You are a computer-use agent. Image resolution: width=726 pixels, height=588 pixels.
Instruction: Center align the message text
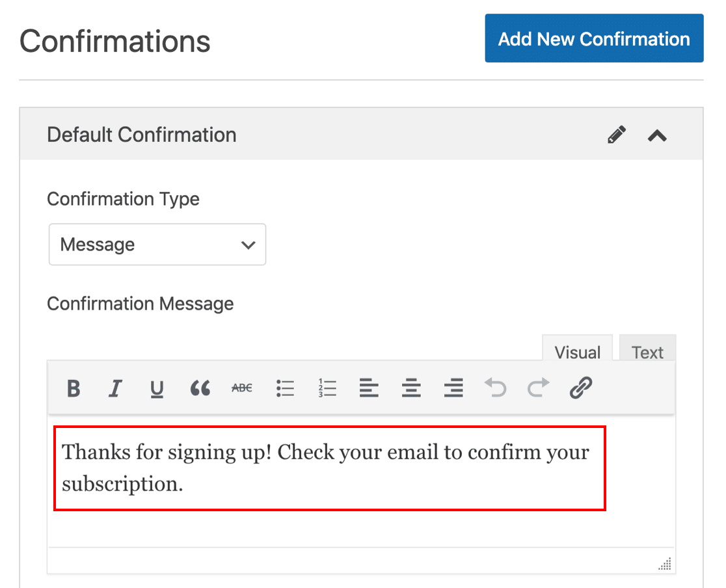click(x=411, y=389)
